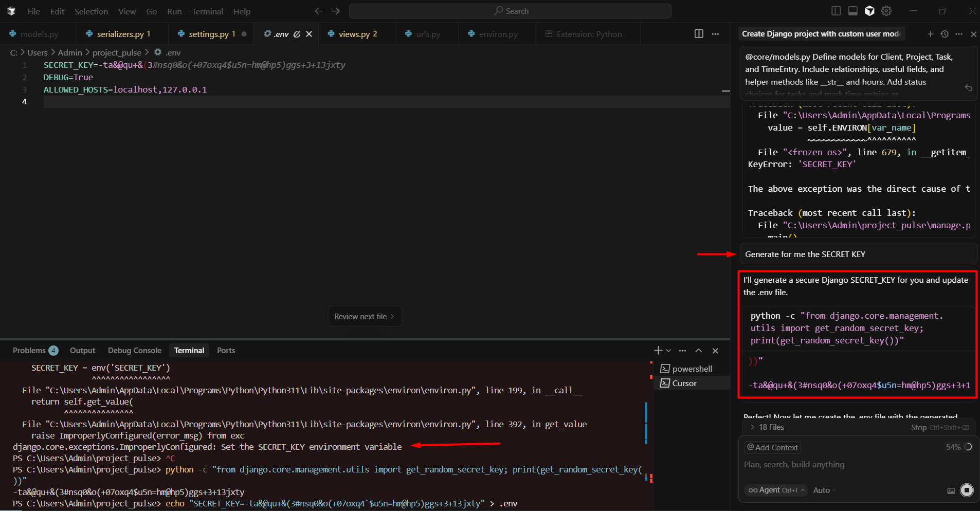Switch to the urls.py tab
Image resolution: width=980 pixels, height=511 pixels.
pyautogui.click(x=428, y=34)
